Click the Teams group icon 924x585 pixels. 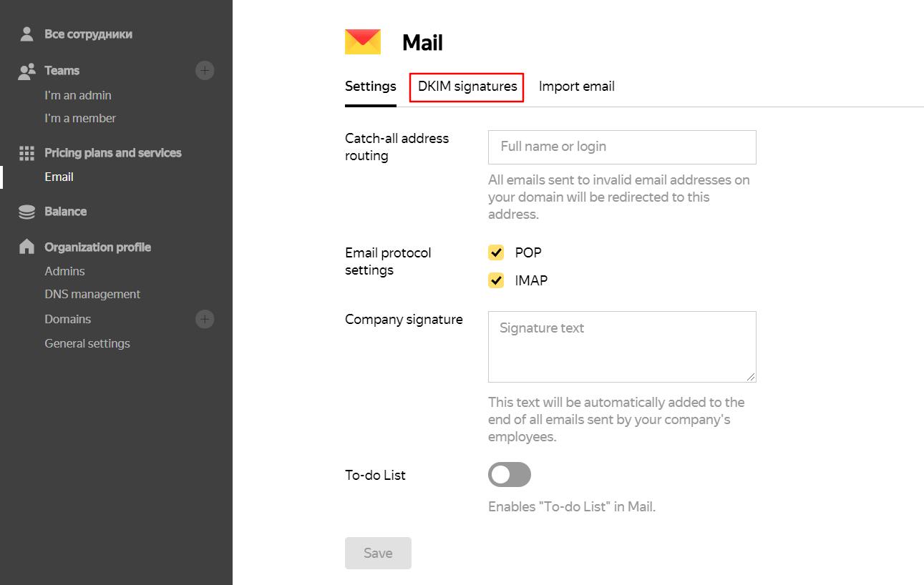(x=26, y=71)
